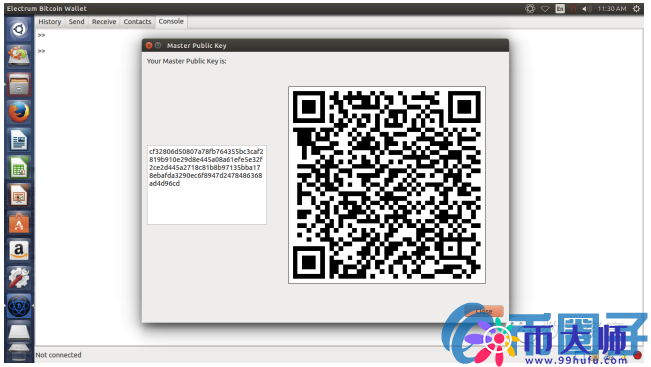Open the sound volume indicator menu
This screenshot has height=367, width=651.
pyautogui.click(x=586, y=9)
